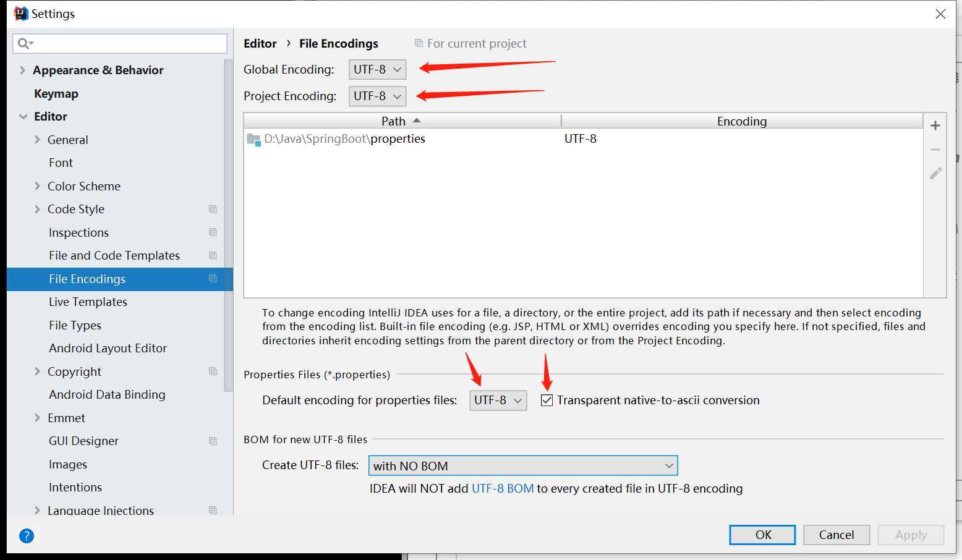
Task: Click the add path plus icon
Action: (x=935, y=125)
